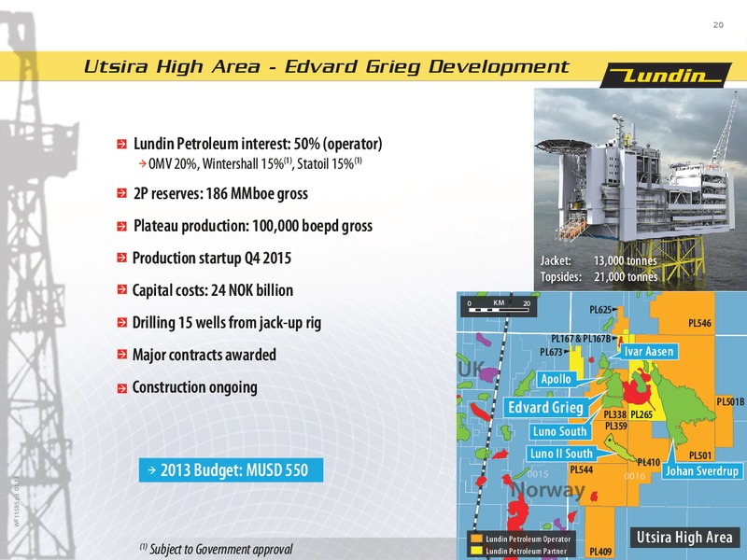Select the PL501B licence label
Screen dimensions: 747x560
click(x=730, y=402)
